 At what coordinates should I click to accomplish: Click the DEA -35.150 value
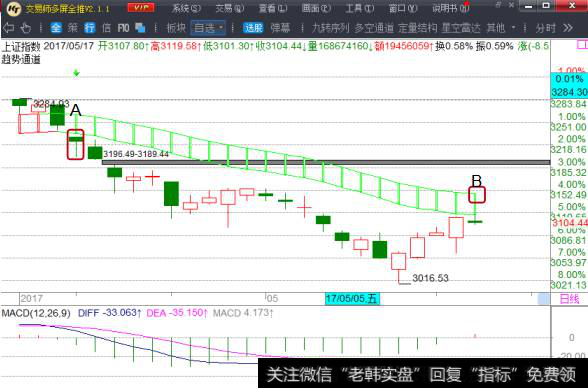(177, 313)
